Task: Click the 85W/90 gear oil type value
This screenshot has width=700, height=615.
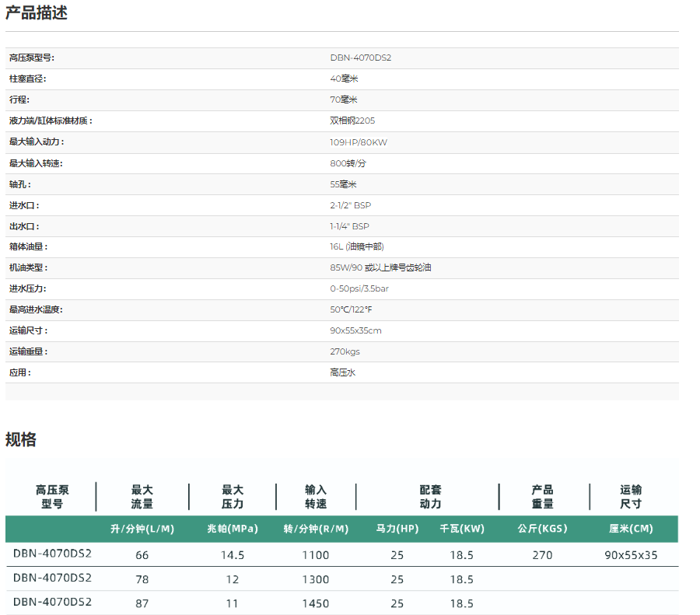Action: click(380, 268)
